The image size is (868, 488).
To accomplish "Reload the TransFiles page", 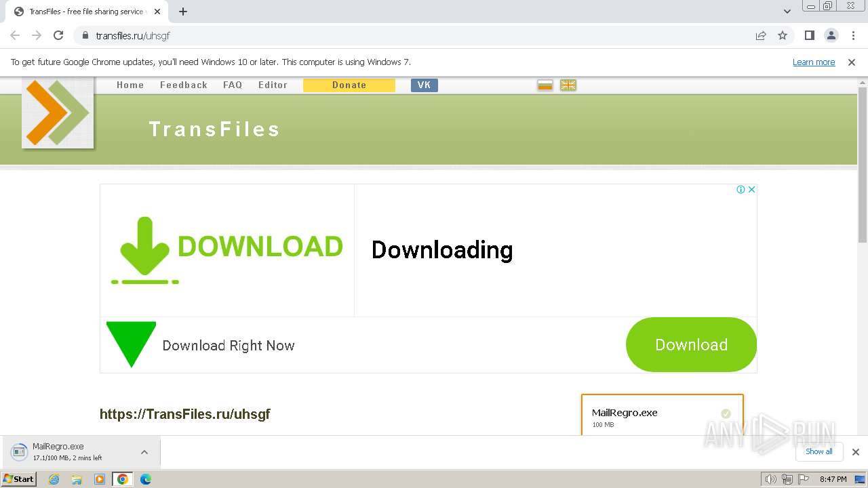I will (x=58, y=35).
